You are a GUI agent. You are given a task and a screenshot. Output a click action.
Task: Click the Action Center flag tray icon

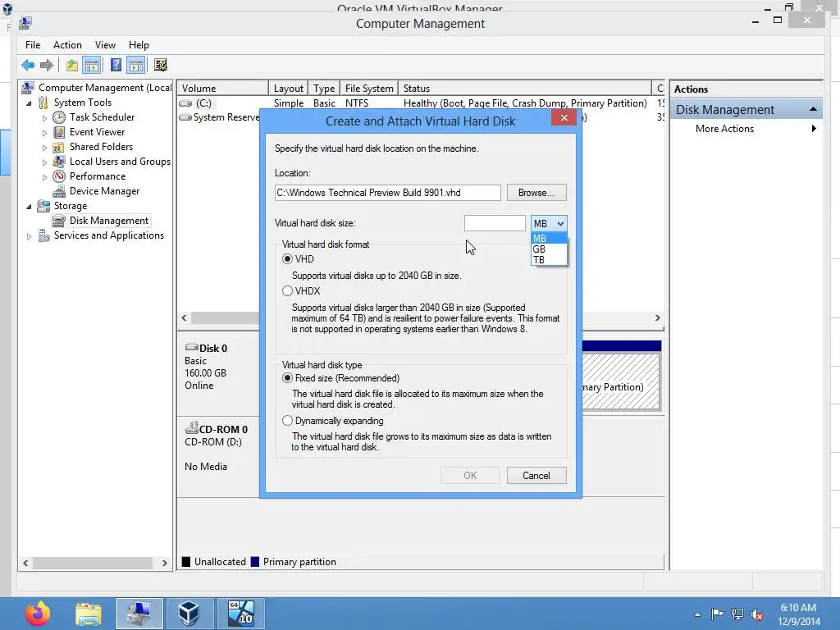[x=717, y=614]
